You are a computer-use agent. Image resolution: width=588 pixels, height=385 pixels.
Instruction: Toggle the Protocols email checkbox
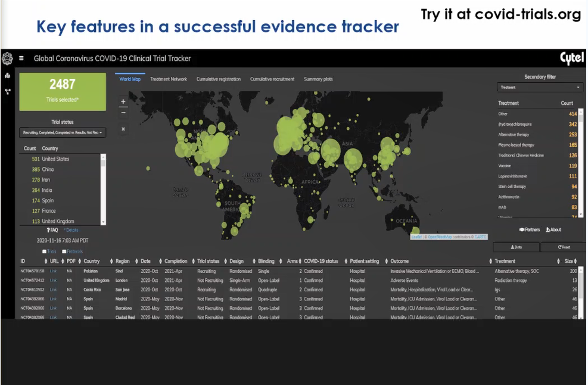click(64, 252)
